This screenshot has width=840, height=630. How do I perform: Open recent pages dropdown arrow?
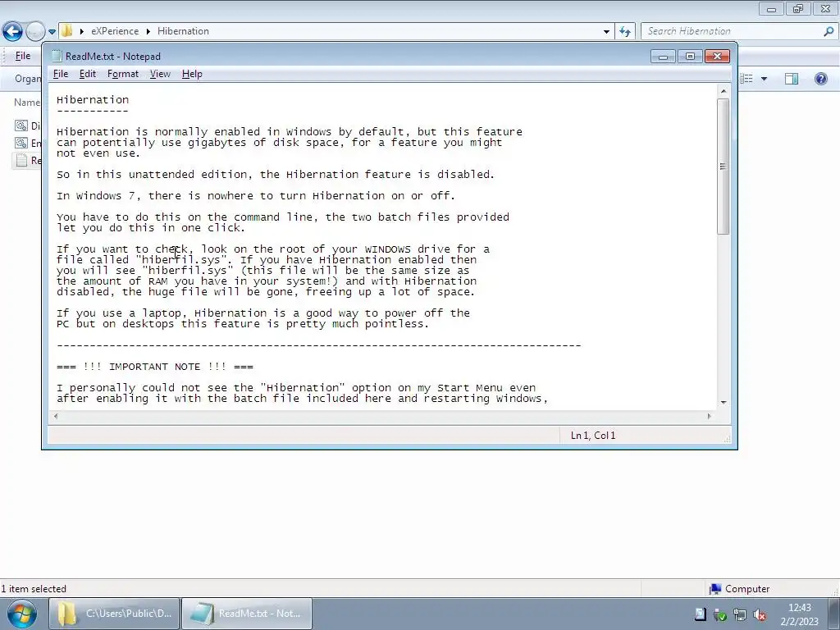[52, 32]
